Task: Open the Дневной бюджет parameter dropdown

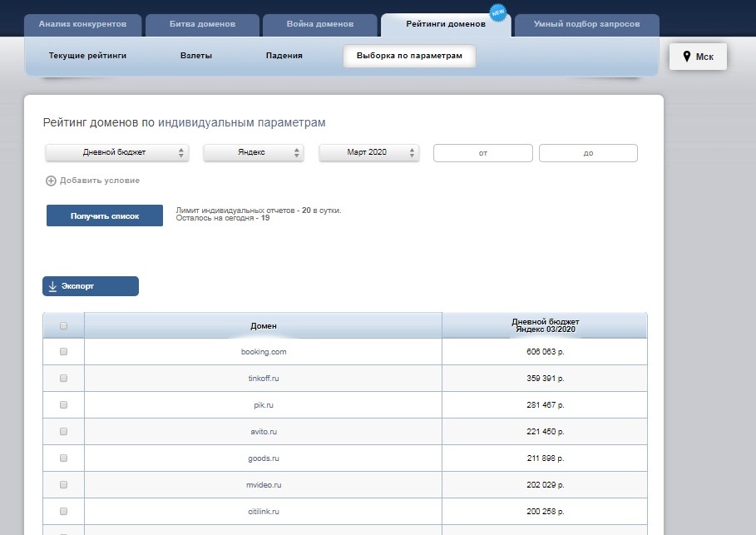Action: (x=116, y=152)
